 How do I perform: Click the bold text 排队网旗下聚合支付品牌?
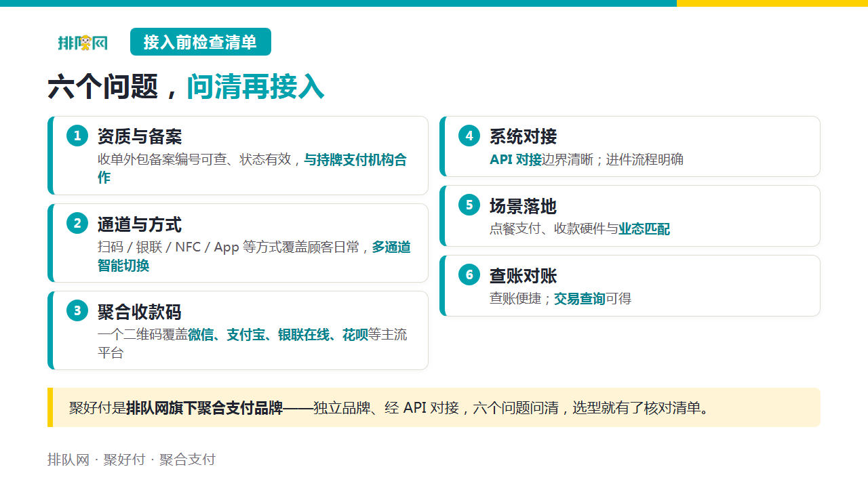[x=204, y=408]
